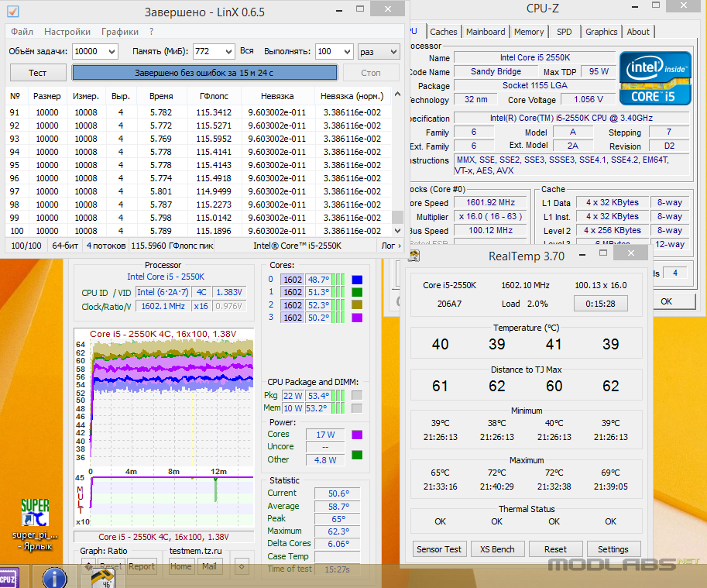The height and width of the screenshot is (588, 707).
Task: Select result row number 97
Action: [198, 191]
